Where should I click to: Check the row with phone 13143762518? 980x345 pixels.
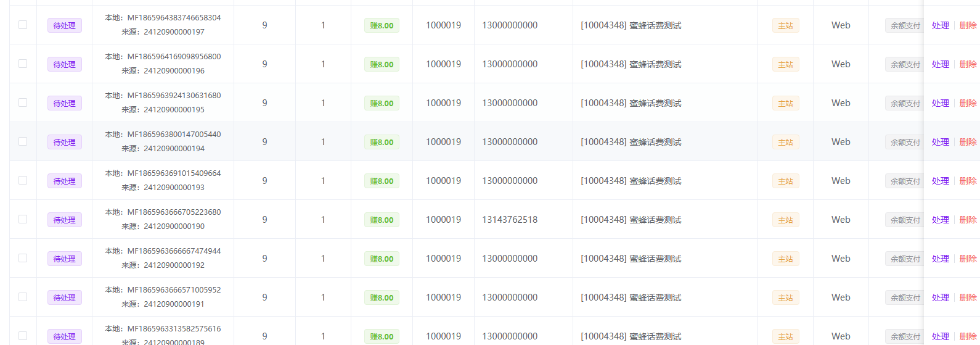[x=23, y=219]
